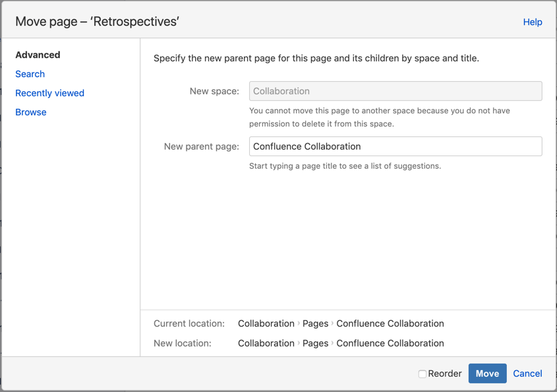Click 'Confluence Collaboration' in New location breadcrumb

390,343
